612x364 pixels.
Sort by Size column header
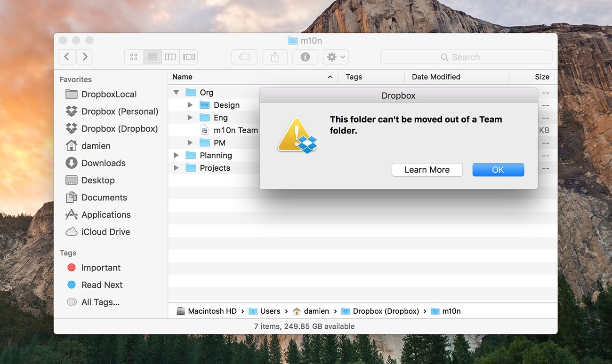(x=533, y=77)
